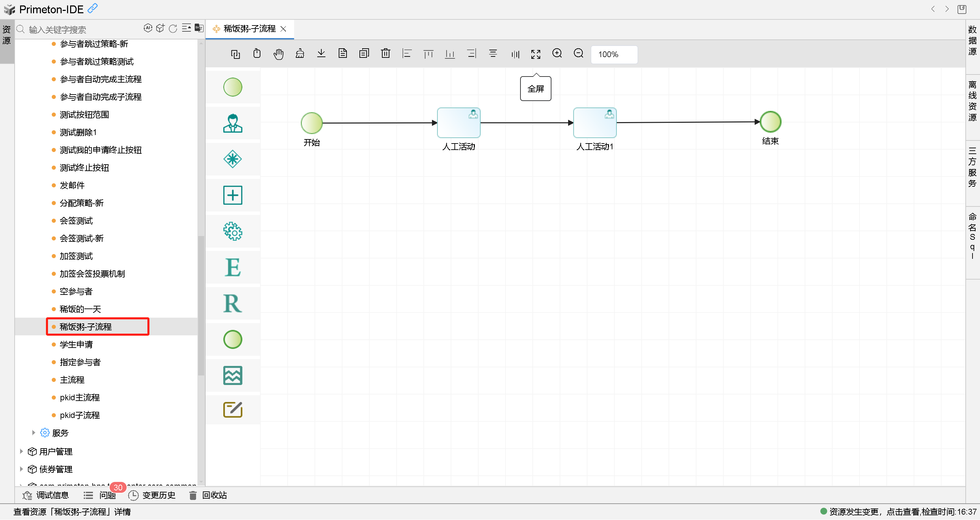
Task: Select green circle palette icon below letter R
Action: (232, 339)
